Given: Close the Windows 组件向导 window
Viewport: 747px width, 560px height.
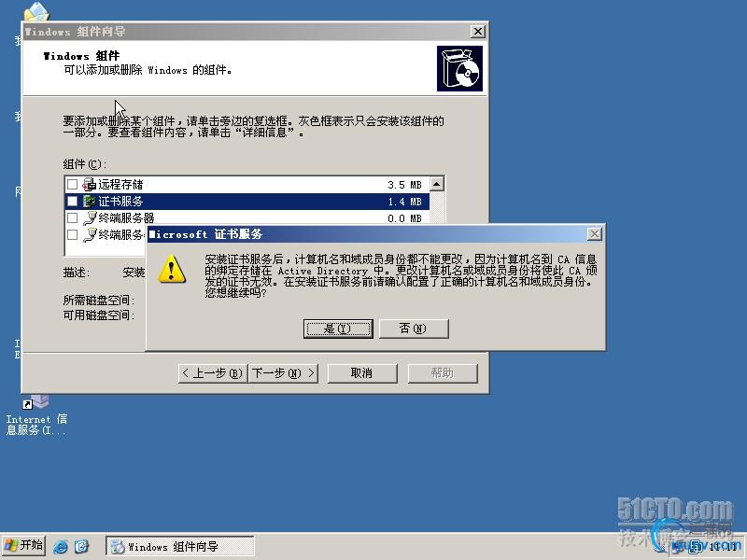Looking at the screenshot, I should pos(477,32).
